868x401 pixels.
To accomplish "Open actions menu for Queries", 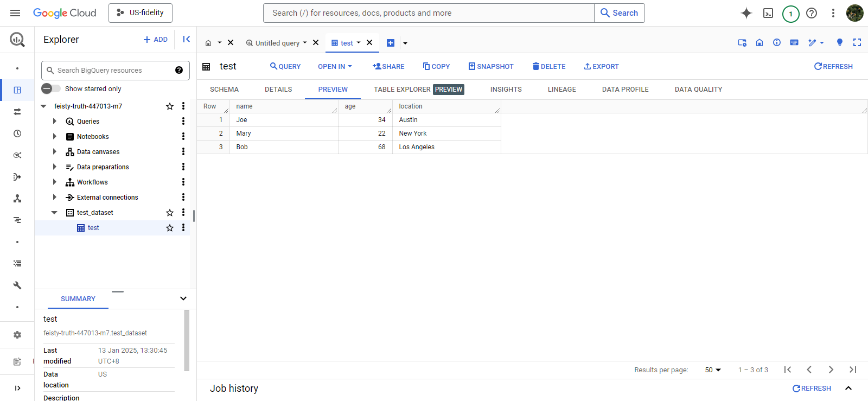I will click(x=183, y=121).
